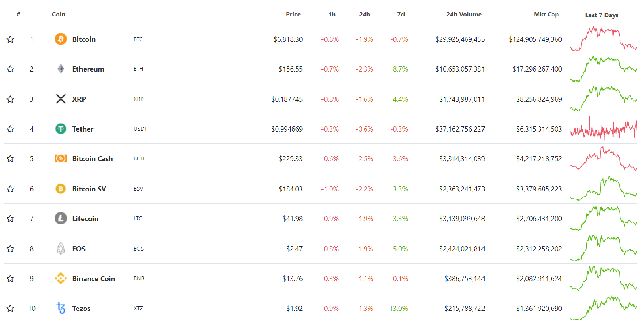Open Tether's red 7-day sparkline
Image resolution: width=644 pixels, height=325 pixels.
604,128
